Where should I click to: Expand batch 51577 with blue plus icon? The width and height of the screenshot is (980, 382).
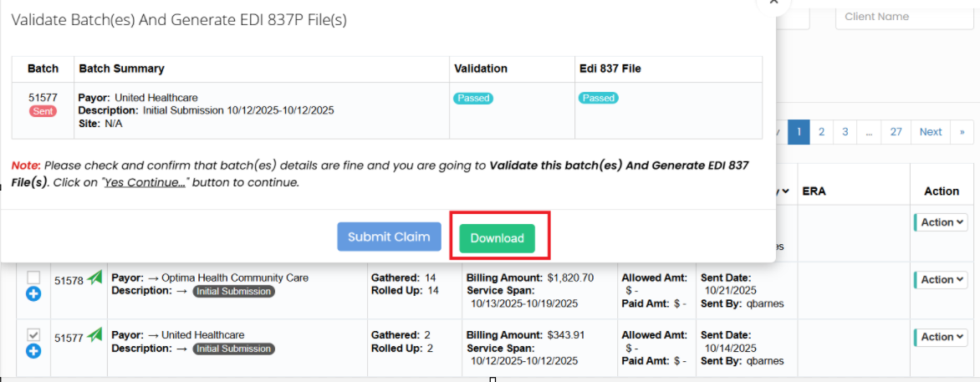[33, 351]
